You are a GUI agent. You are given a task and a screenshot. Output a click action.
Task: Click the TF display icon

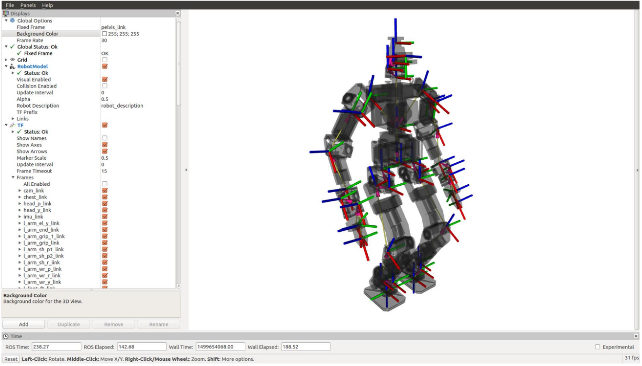coord(13,125)
